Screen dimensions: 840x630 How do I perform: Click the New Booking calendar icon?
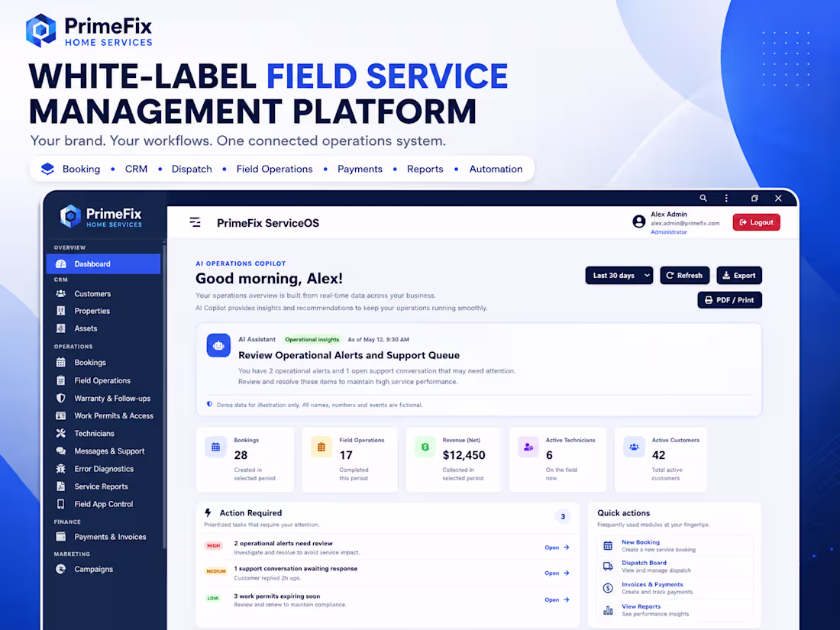[608, 546]
